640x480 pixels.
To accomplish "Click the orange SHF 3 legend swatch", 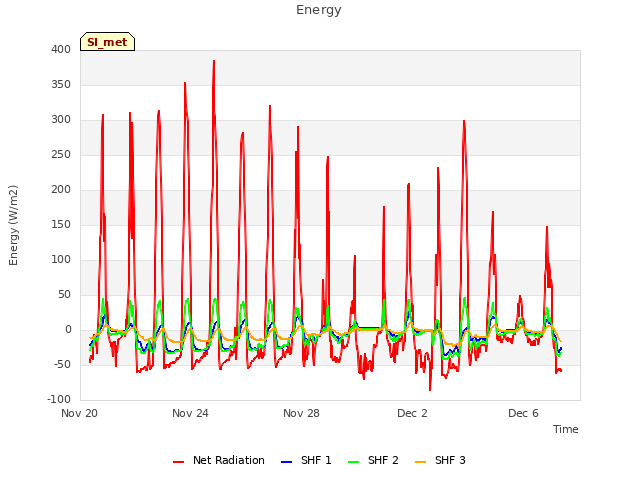I will (x=420, y=462).
